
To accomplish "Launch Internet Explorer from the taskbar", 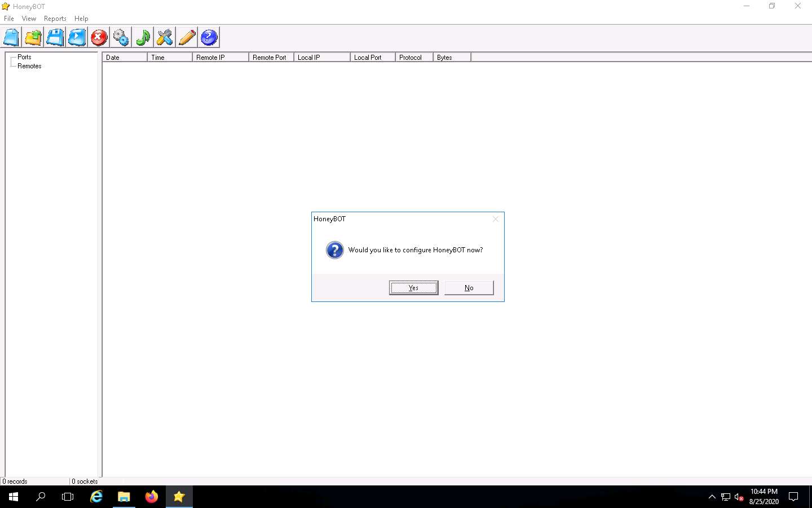I will (96, 497).
